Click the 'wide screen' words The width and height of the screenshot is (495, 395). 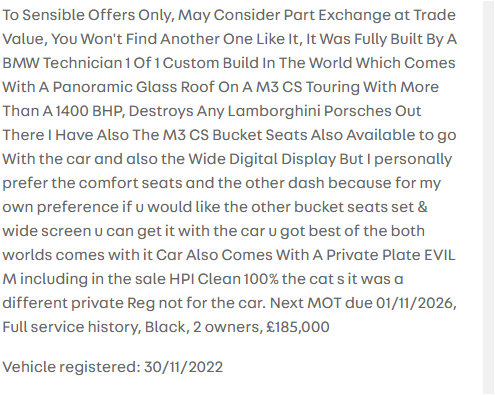point(47,231)
